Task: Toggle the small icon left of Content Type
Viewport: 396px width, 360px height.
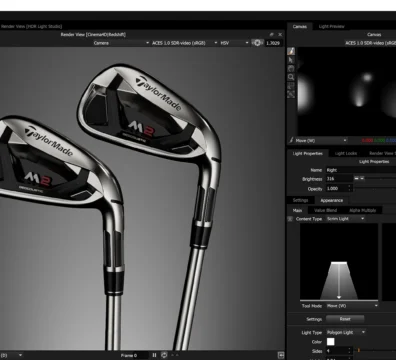Action: [290, 219]
